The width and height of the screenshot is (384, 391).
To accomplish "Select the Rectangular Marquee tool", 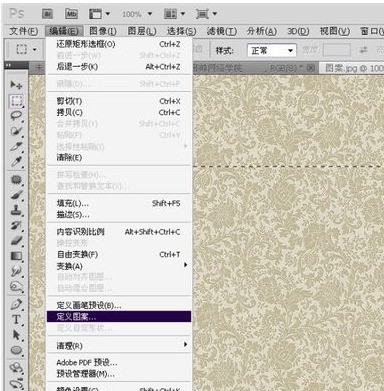I will click(x=16, y=101).
